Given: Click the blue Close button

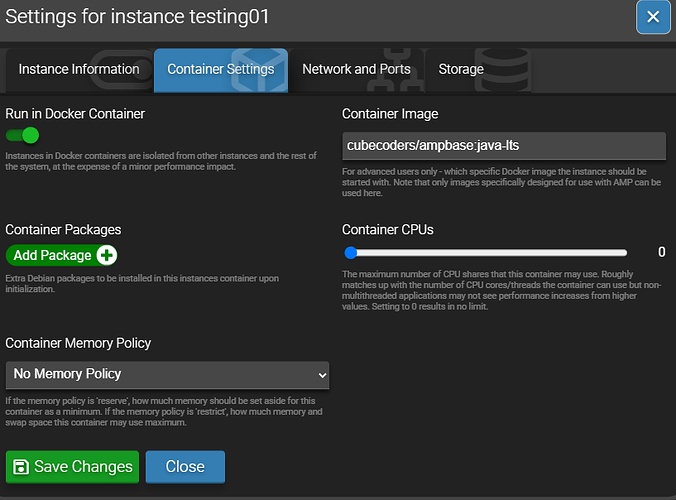Looking at the screenshot, I should (x=185, y=467).
